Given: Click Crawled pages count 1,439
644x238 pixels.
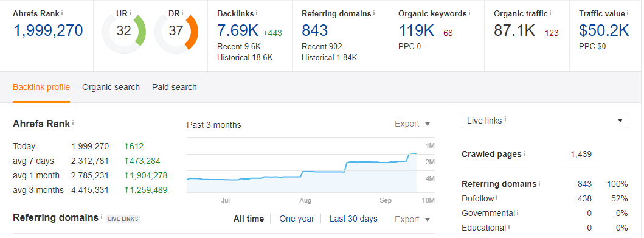Looking at the screenshot, I should tap(581, 154).
